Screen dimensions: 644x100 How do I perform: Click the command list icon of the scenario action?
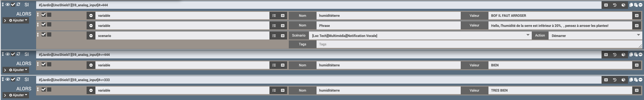tap(274, 36)
